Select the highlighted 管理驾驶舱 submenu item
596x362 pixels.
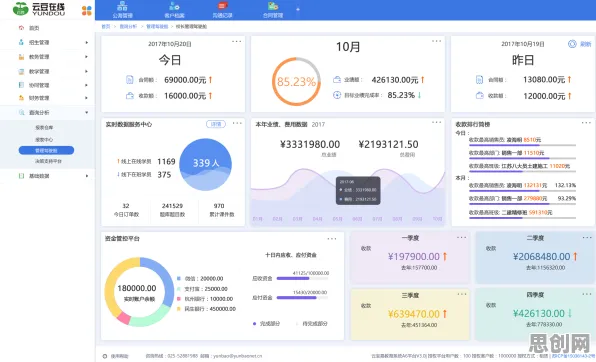[x=46, y=151]
